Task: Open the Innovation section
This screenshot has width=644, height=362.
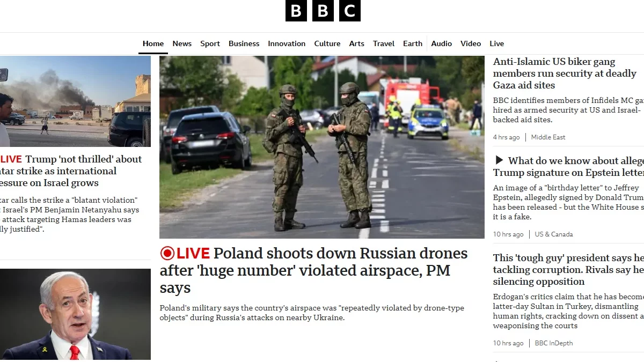Action: coord(287,43)
